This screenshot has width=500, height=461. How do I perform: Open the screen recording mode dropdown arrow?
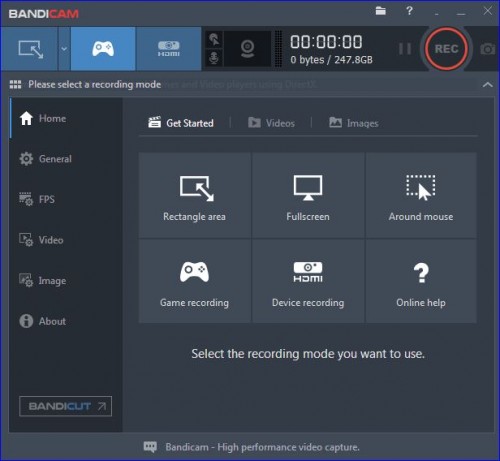[x=64, y=49]
